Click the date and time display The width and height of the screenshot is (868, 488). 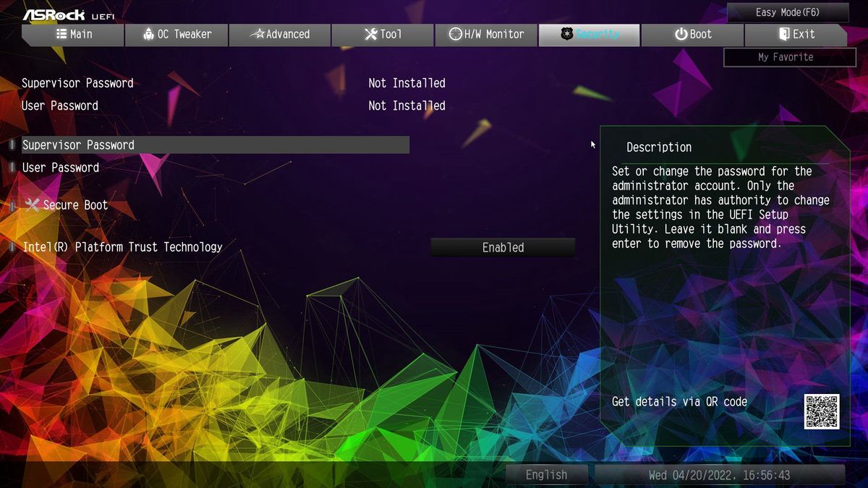[x=720, y=475]
